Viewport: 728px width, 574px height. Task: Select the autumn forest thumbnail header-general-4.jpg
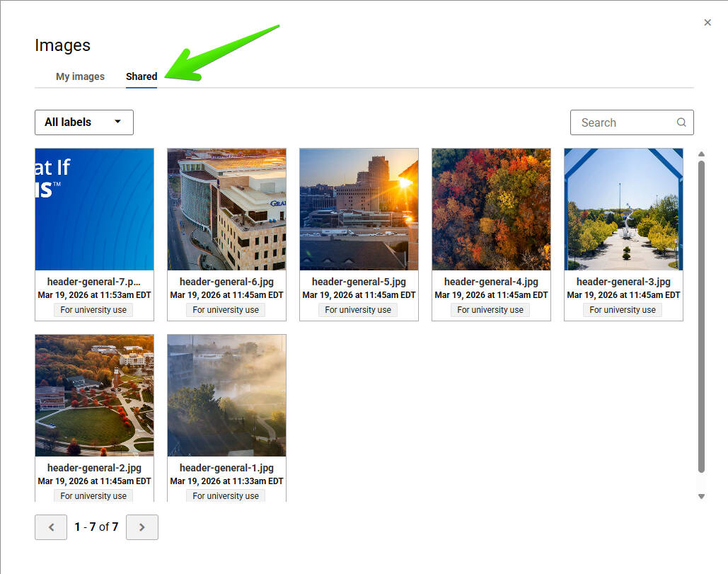pyautogui.click(x=490, y=209)
